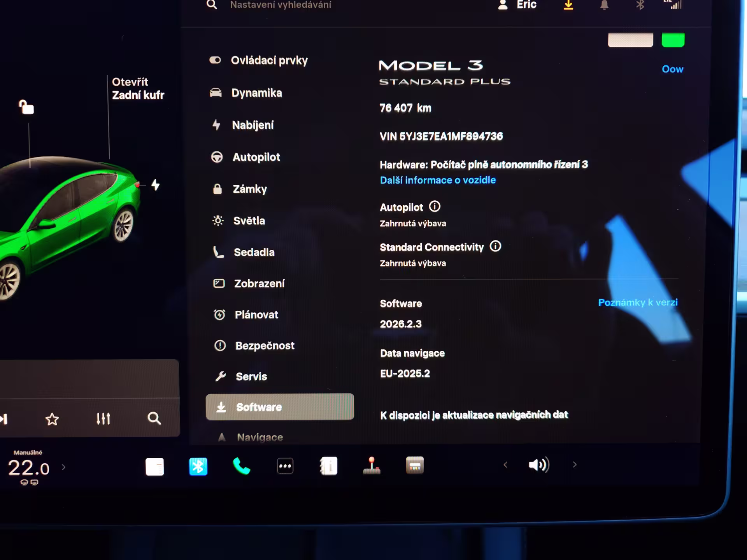The image size is (747, 560).
Task: Click volume decrease left chevron
Action: (505, 465)
